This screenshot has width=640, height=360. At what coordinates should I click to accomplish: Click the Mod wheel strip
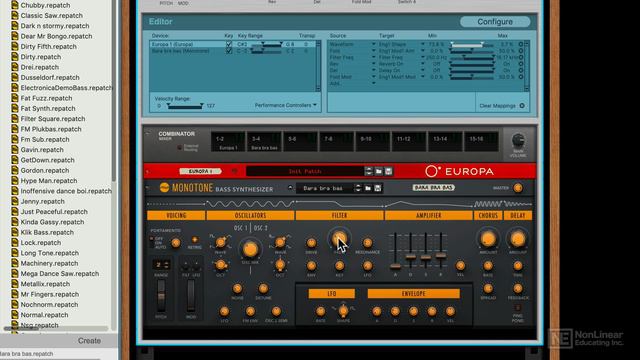tap(191, 296)
